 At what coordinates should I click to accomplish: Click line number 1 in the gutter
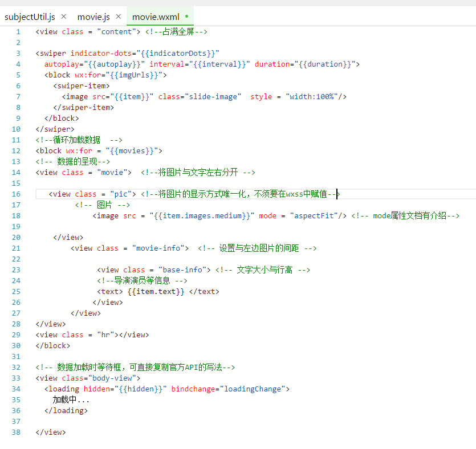click(x=18, y=32)
